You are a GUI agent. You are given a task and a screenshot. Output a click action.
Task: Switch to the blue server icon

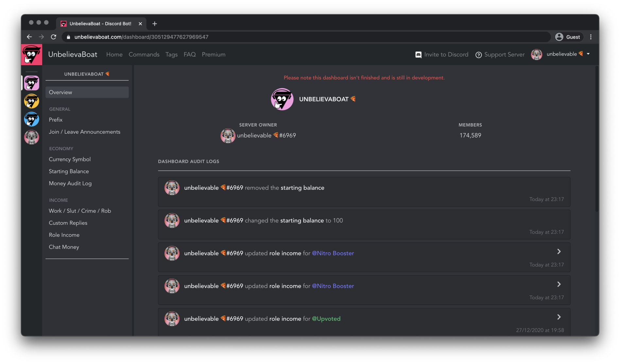pos(32,119)
